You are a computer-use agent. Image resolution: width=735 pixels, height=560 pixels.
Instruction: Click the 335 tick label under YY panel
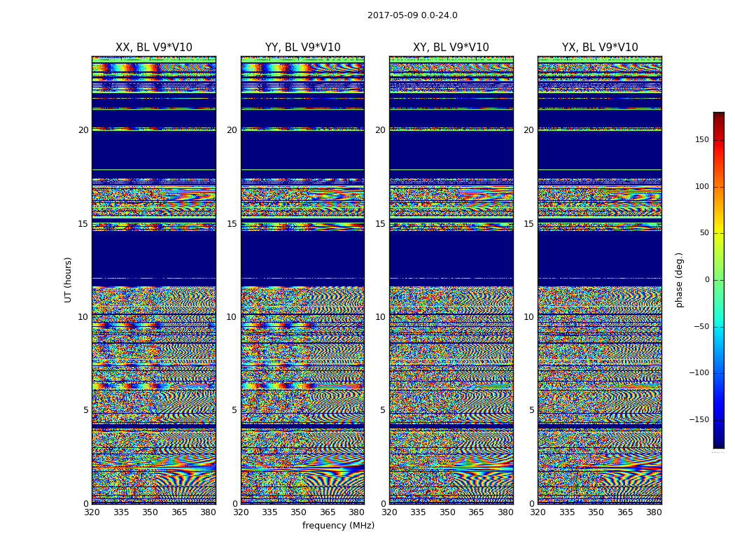pyautogui.click(x=269, y=512)
